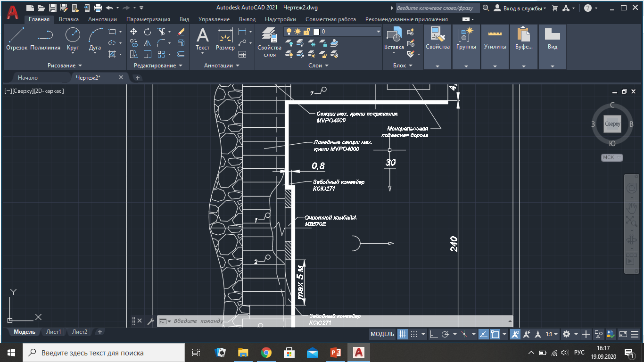Toggle snap mode dots in status bar

tap(414, 334)
